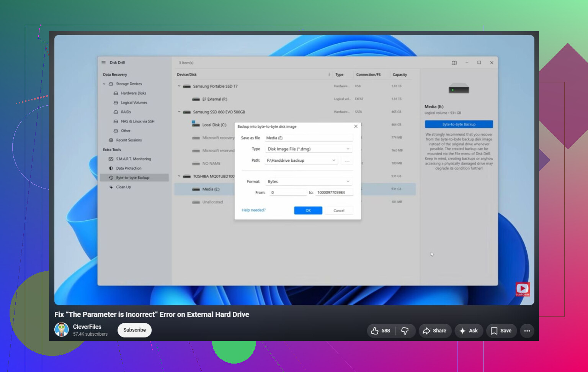Cancel the byte-to-byte backup dialog

tap(339, 211)
